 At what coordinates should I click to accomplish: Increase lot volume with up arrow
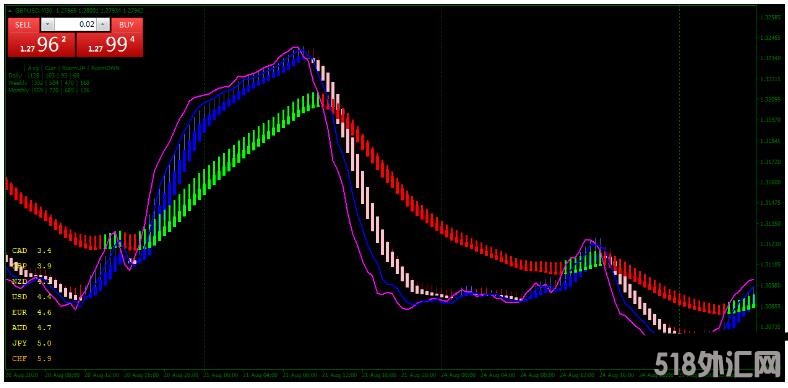103,24
